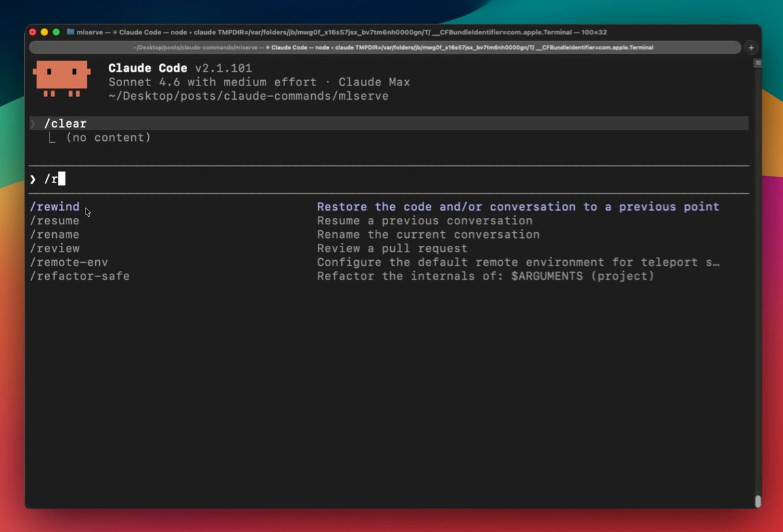Click the green fullscreen window button
The image size is (783, 532).
pyautogui.click(x=56, y=32)
